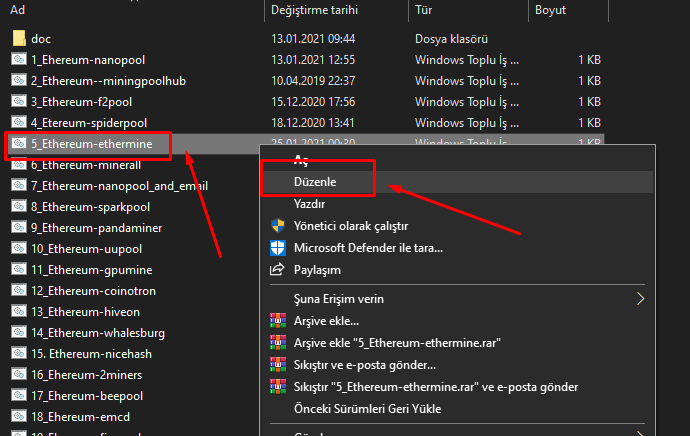690x436 pixels.
Task: Click the batch icon of 13_Ethereum-hiveon
Action: coord(19,311)
